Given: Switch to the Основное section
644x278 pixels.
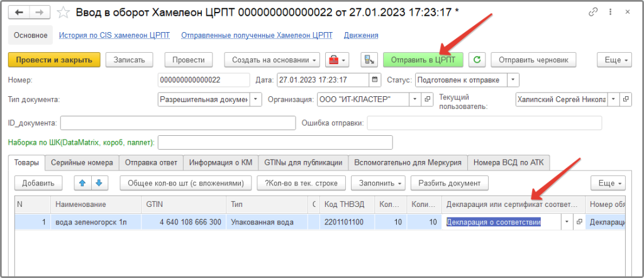Looking at the screenshot, I should coord(31,35).
